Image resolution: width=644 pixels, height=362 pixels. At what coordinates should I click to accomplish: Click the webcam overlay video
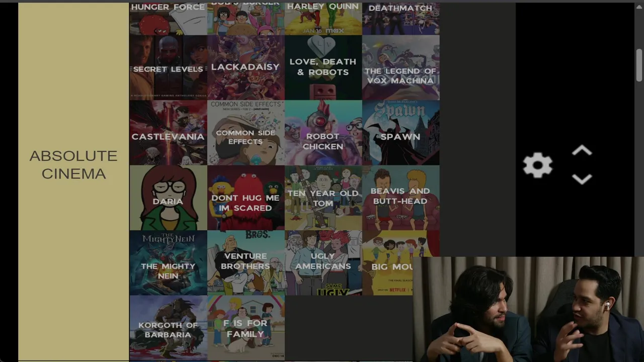click(528, 309)
